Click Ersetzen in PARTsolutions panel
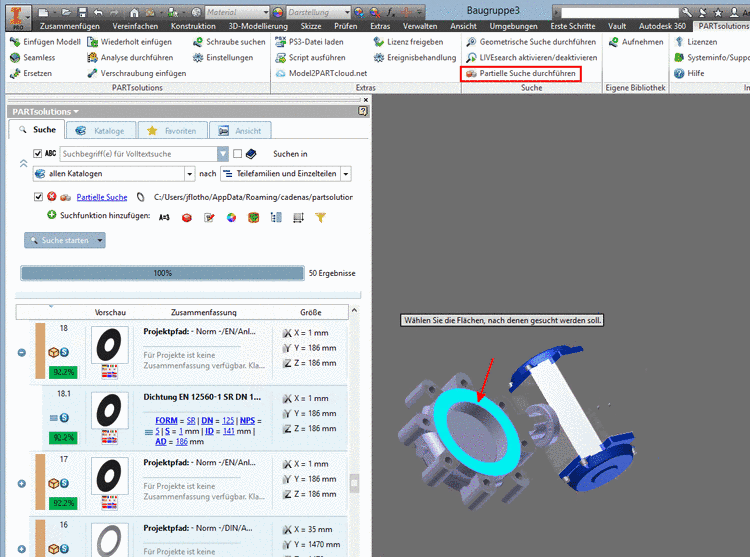The width and height of the screenshot is (750, 557). [x=31, y=73]
